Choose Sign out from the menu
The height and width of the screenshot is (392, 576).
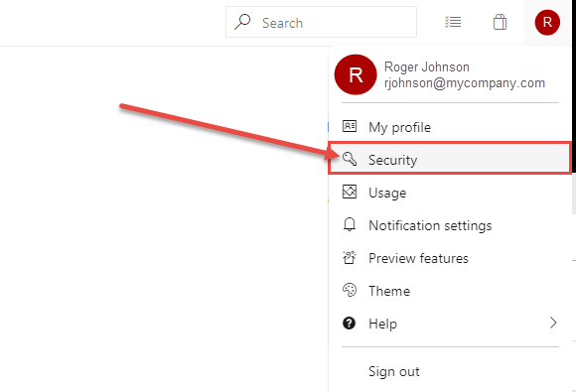[x=449, y=371]
